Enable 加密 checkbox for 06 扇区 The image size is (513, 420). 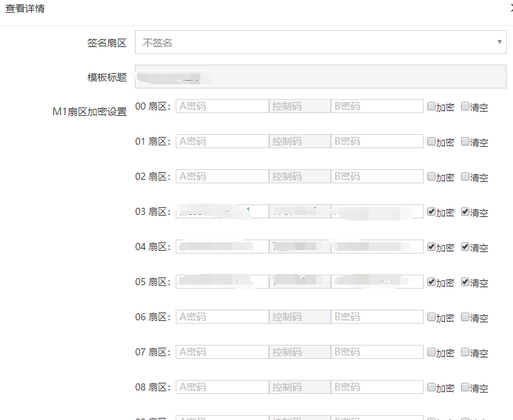[431, 317]
